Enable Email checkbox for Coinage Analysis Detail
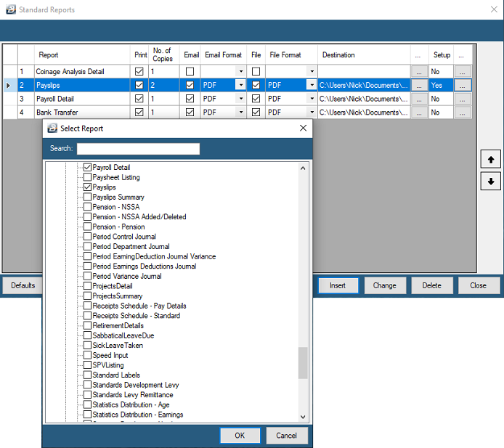This screenshot has width=504, height=448. [190, 71]
